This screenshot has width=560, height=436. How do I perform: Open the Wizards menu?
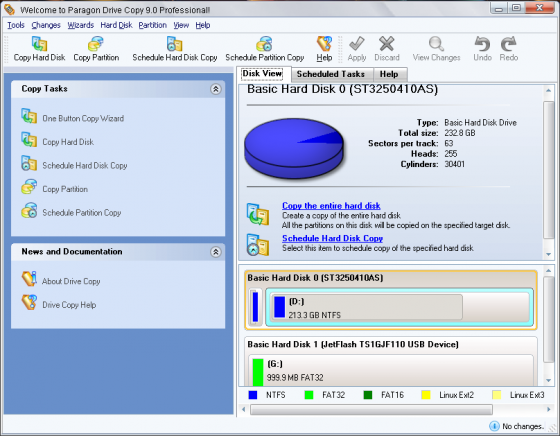[81, 25]
